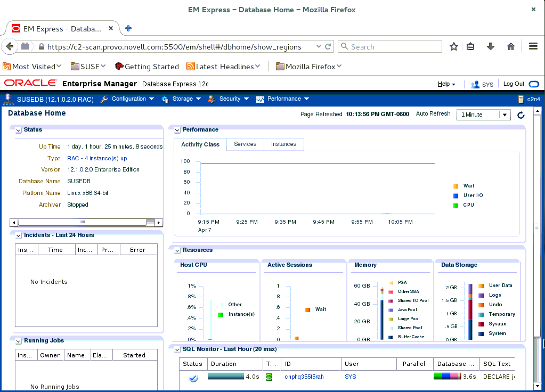Open the downloads arrow icon
The height and width of the screenshot is (392, 545).
(491, 46)
